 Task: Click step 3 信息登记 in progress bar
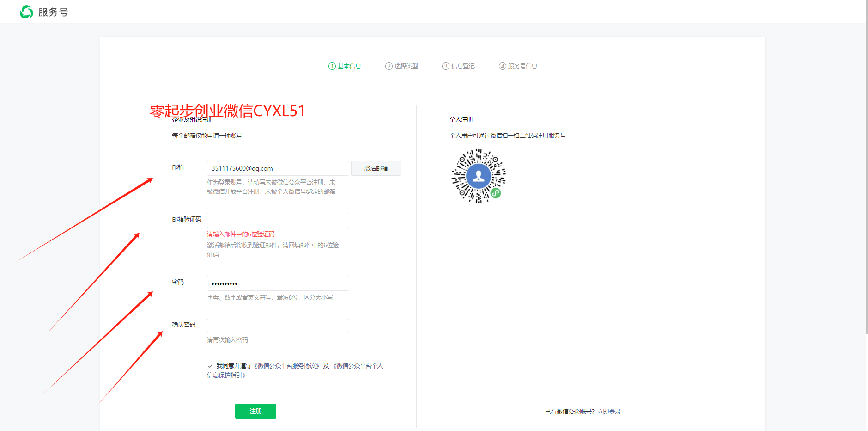(x=458, y=66)
